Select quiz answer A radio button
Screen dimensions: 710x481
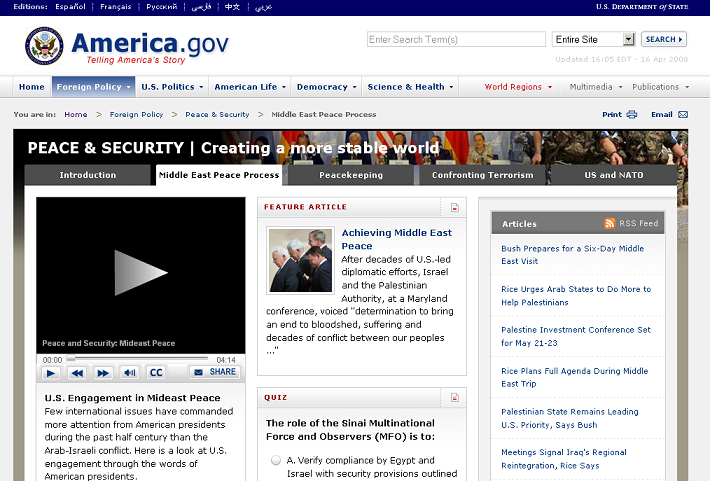[x=276, y=460]
